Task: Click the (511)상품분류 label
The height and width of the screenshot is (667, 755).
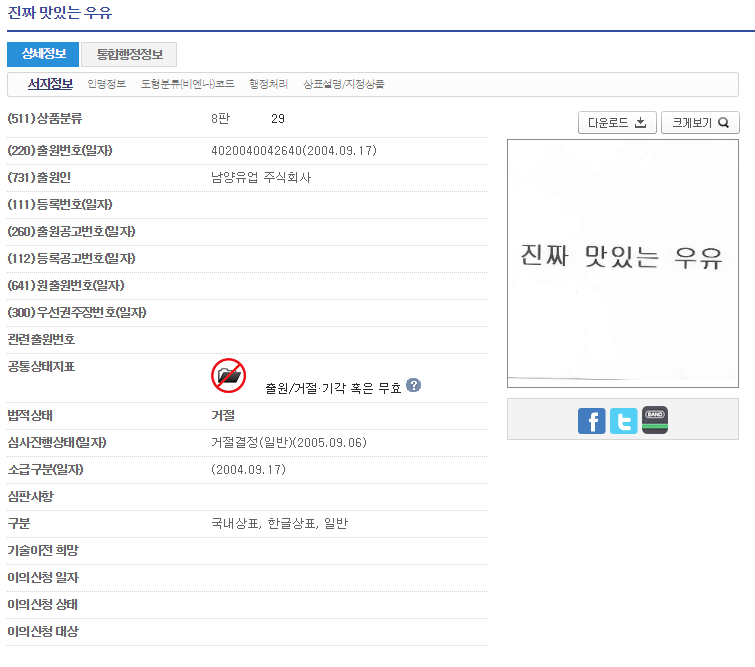Action: pyautogui.click(x=45, y=119)
